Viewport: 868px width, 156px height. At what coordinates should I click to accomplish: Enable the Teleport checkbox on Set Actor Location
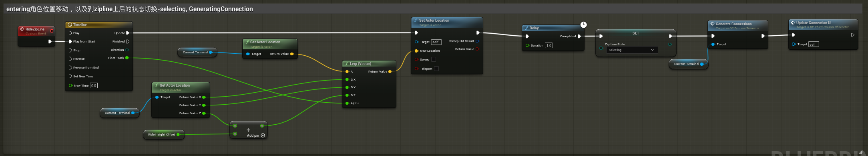pos(436,69)
